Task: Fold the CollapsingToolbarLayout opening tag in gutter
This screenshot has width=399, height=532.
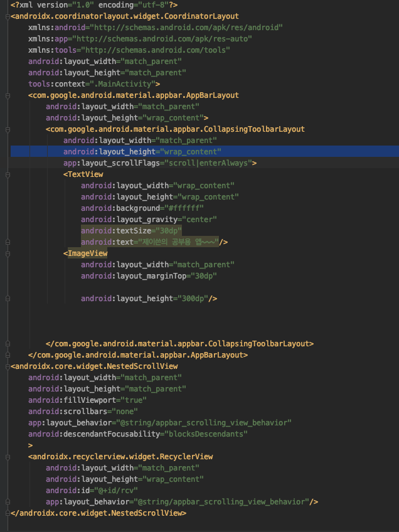Action: [x=8, y=130]
